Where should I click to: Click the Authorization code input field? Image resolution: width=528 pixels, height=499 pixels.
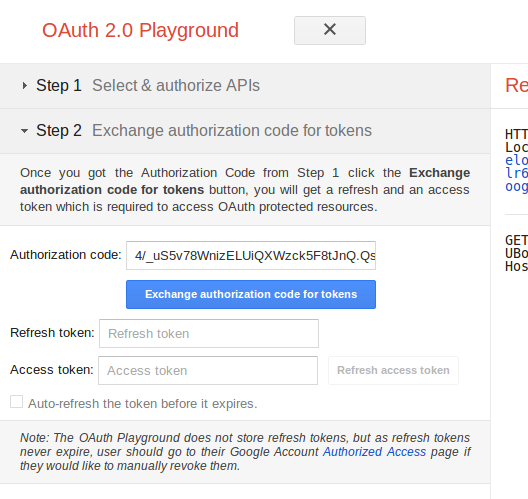(251, 255)
